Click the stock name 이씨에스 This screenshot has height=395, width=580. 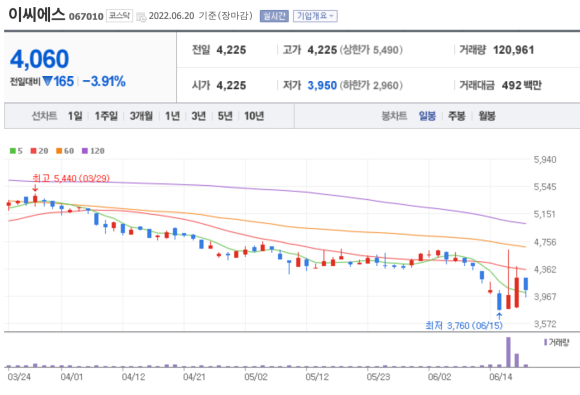click(37, 15)
